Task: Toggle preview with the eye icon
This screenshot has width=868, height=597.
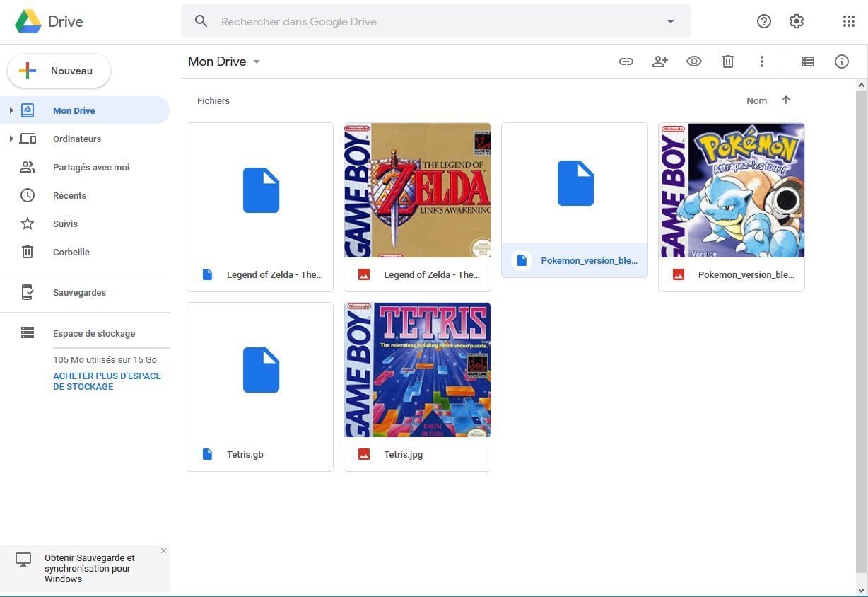Action: tap(694, 62)
